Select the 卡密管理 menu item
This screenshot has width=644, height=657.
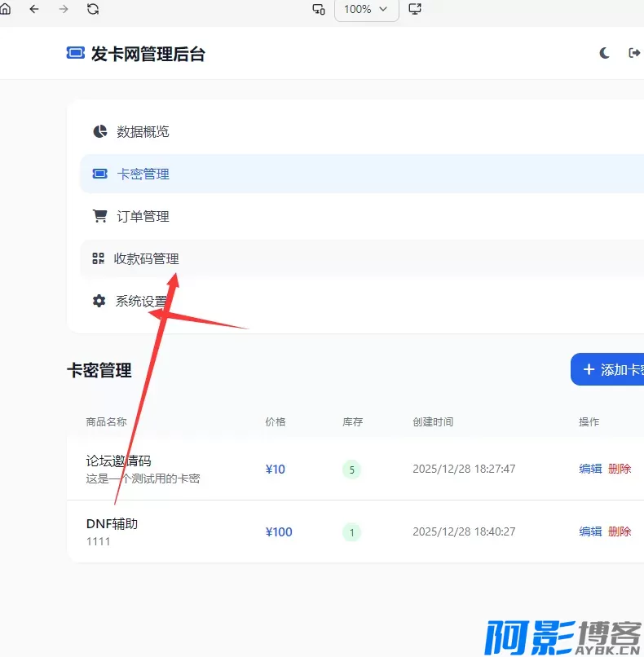[143, 174]
